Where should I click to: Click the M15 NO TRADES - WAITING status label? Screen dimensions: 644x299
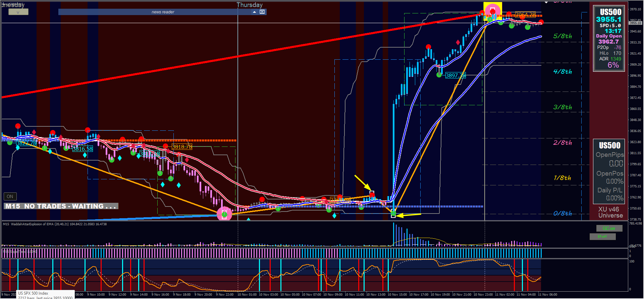pos(61,206)
